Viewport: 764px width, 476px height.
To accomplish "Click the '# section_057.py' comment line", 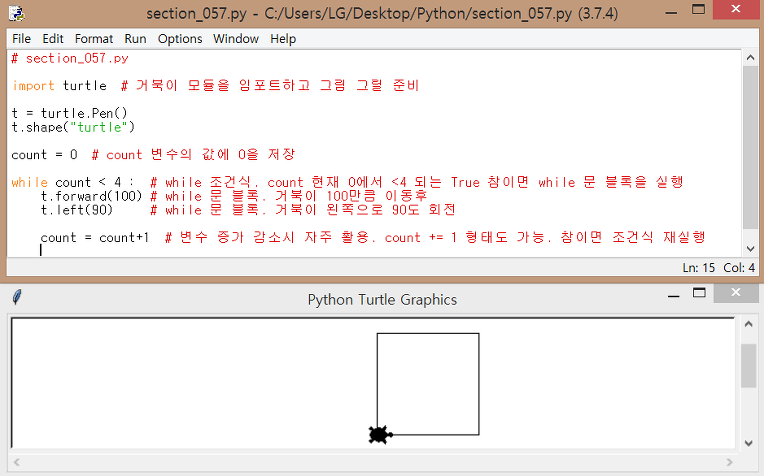I will click(x=70, y=58).
